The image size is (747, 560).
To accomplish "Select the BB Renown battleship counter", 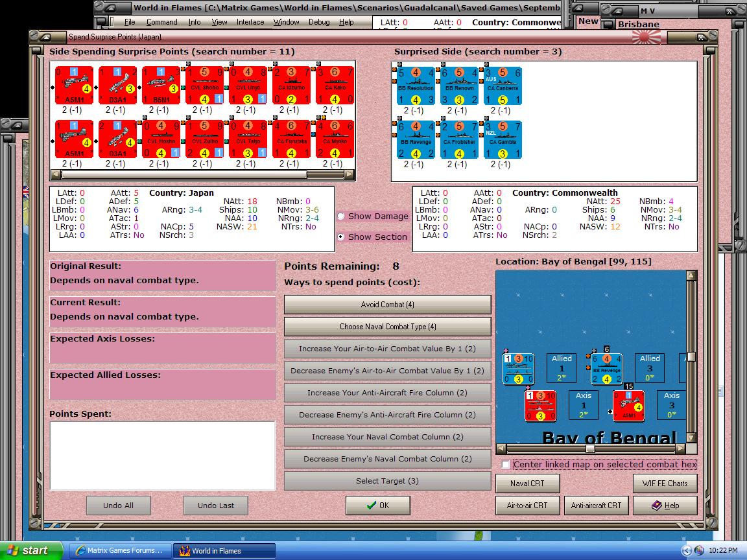I will tap(459, 86).
